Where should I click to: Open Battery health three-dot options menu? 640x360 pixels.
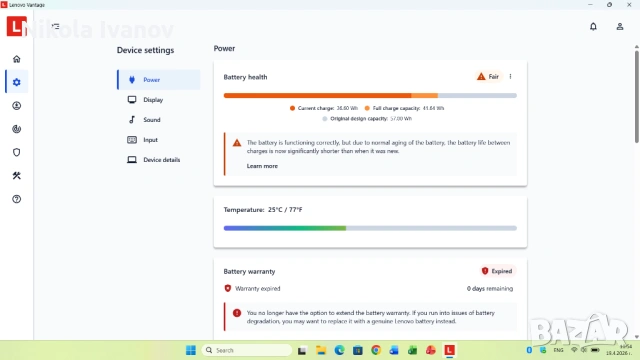click(510, 76)
